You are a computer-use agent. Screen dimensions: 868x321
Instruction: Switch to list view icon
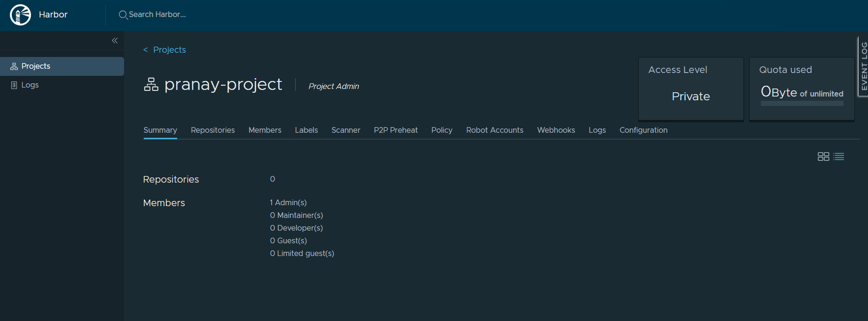(x=839, y=156)
